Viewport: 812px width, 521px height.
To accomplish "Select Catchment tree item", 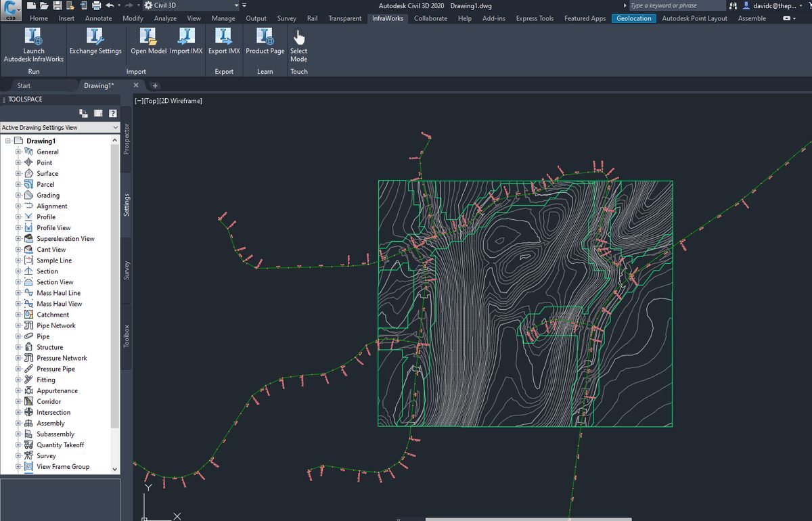I will point(53,315).
